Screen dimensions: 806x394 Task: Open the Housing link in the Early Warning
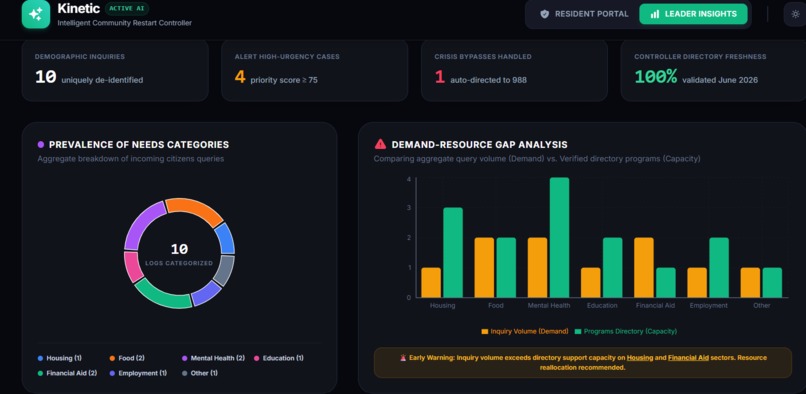coord(640,357)
